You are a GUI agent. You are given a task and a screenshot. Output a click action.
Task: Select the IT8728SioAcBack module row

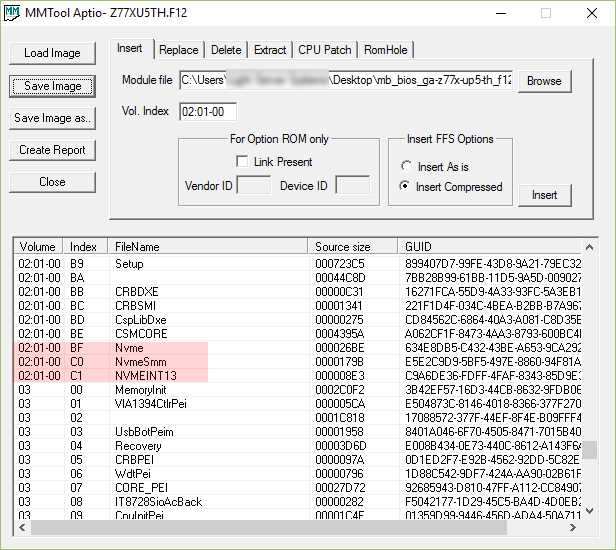pyautogui.click(x=298, y=502)
